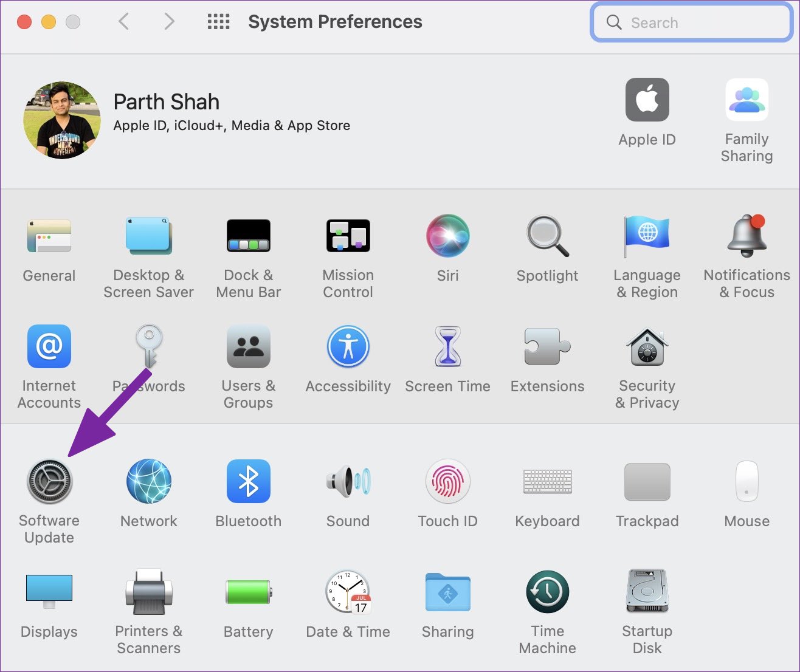This screenshot has height=672, width=800.
Task: Open Sharing preferences folder icon
Action: pos(448,591)
